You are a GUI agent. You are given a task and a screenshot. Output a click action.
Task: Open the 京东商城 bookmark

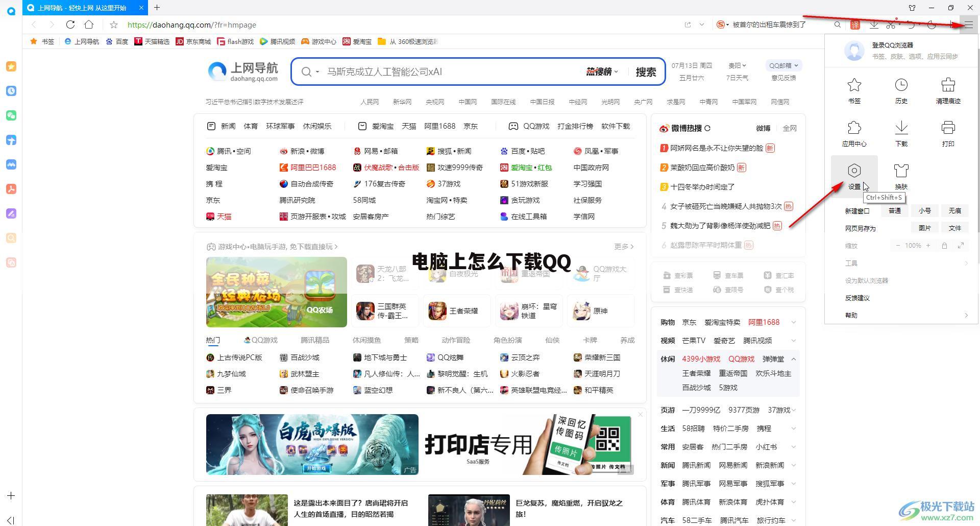click(x=193, y=41)
